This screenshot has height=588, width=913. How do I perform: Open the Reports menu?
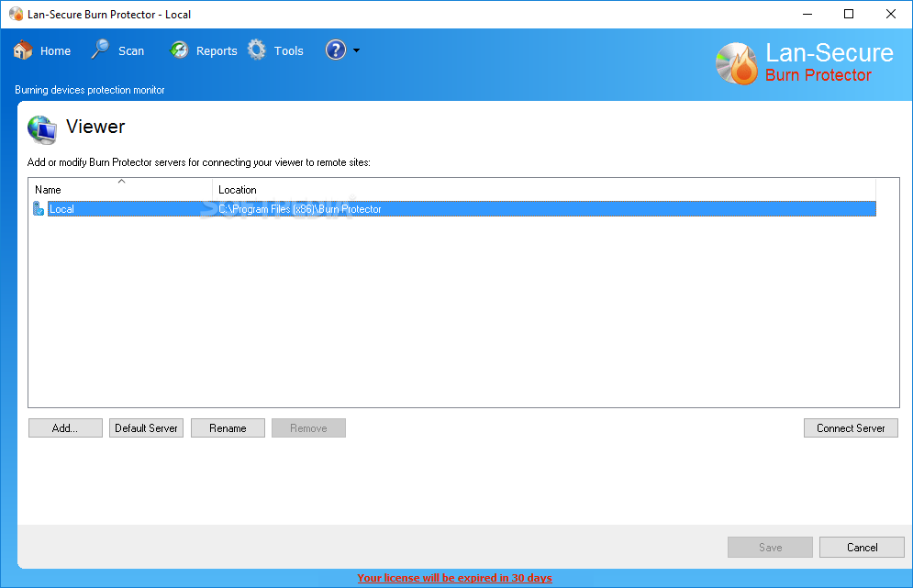coord(217,51)
